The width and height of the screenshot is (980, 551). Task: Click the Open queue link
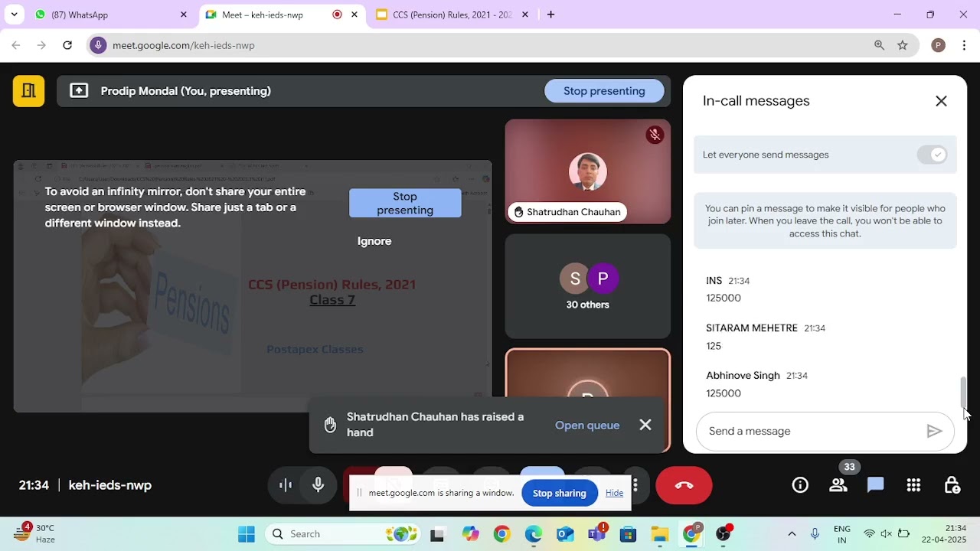pos(587,425)
